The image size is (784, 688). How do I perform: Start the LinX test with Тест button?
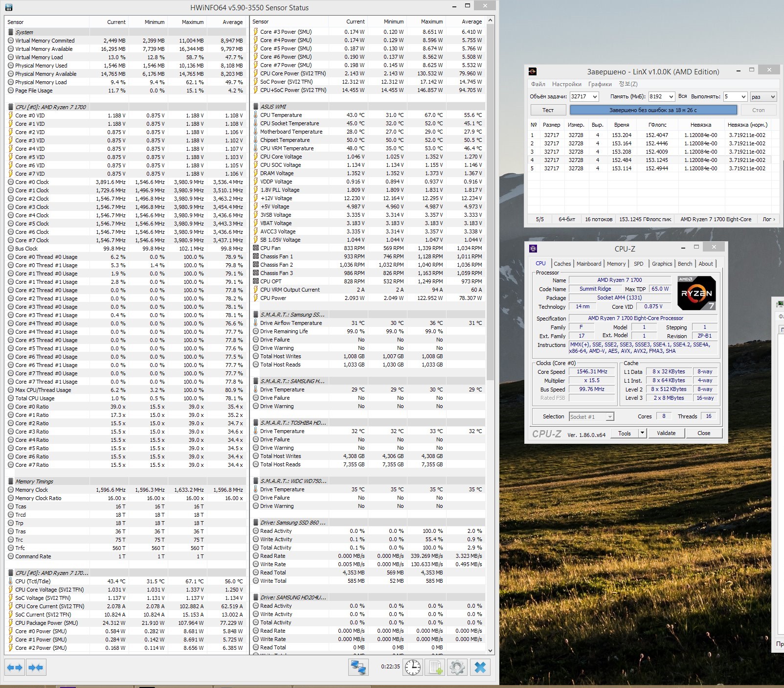point(548,110)
